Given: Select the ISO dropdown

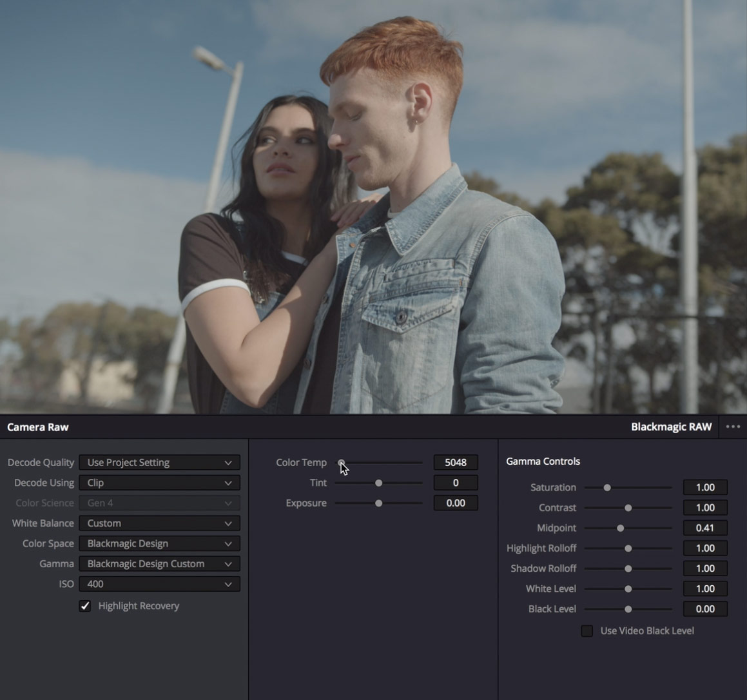Looking at the screenshot, I should [x=159, y=584].
